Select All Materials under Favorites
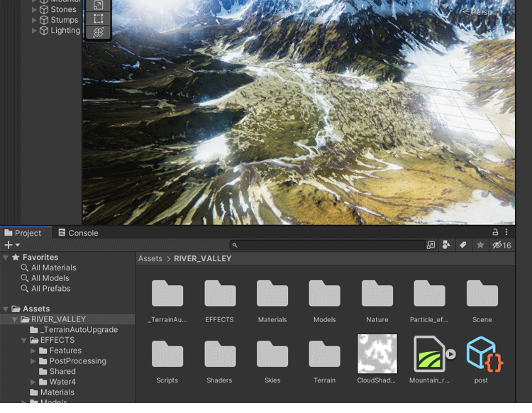This screenshot has width=532, height=413. pos(53,268)
